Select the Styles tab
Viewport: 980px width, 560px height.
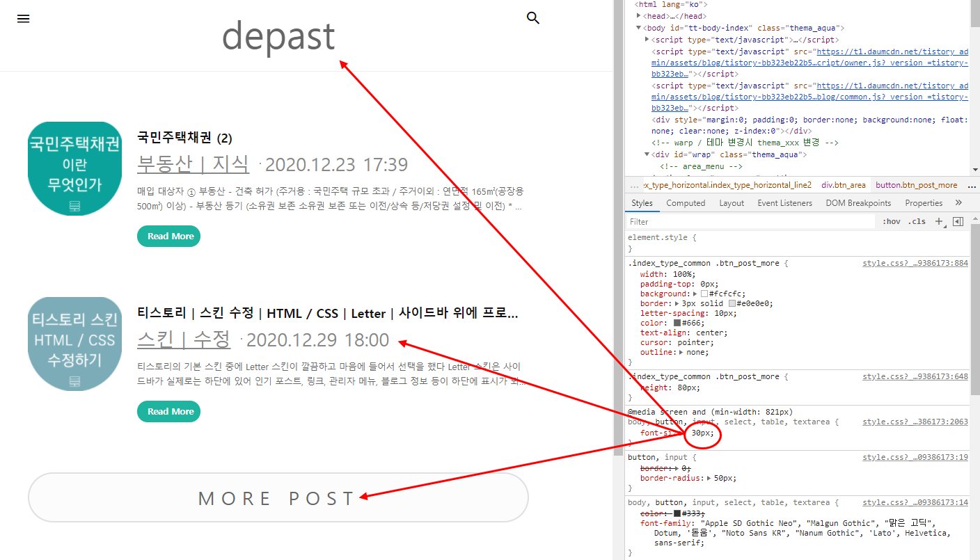(x=642, y=203)
